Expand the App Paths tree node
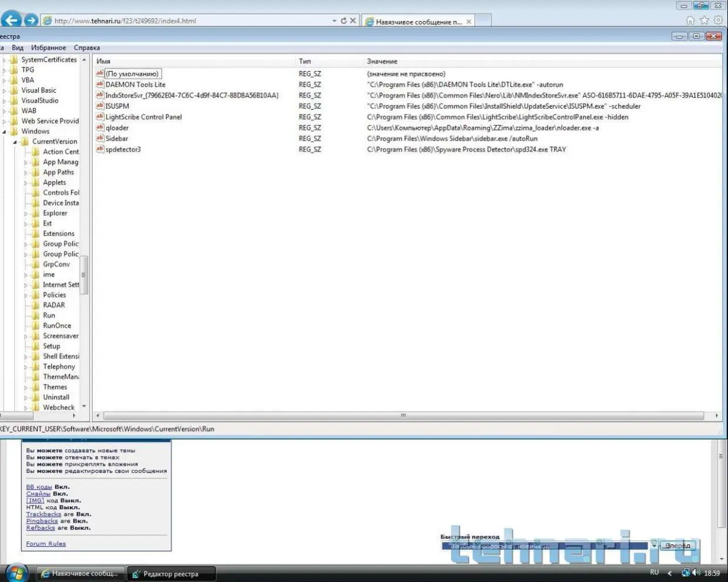The height and width of the screenshot is (582, 728). 26,173
